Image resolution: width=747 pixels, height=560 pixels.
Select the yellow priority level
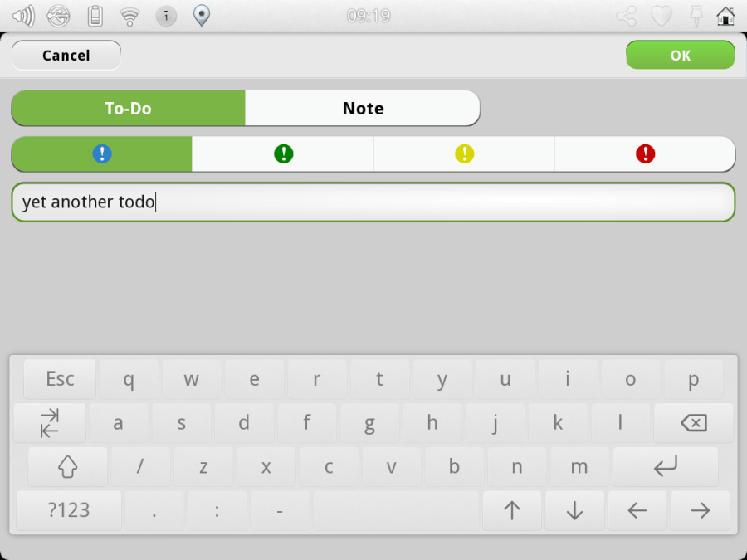click(x=464, y=153)
